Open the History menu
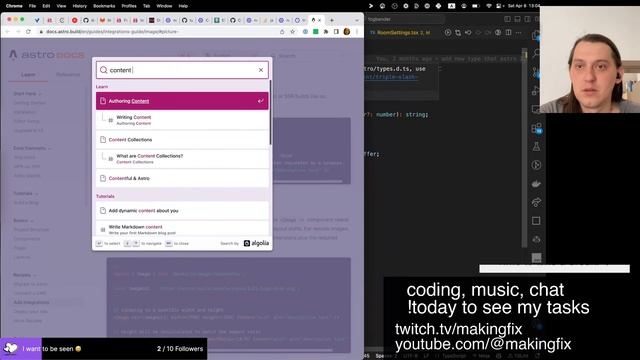Image resolution: width=640 pixels, height=360 pixels. pyautogui.click(x=80, y=6)
